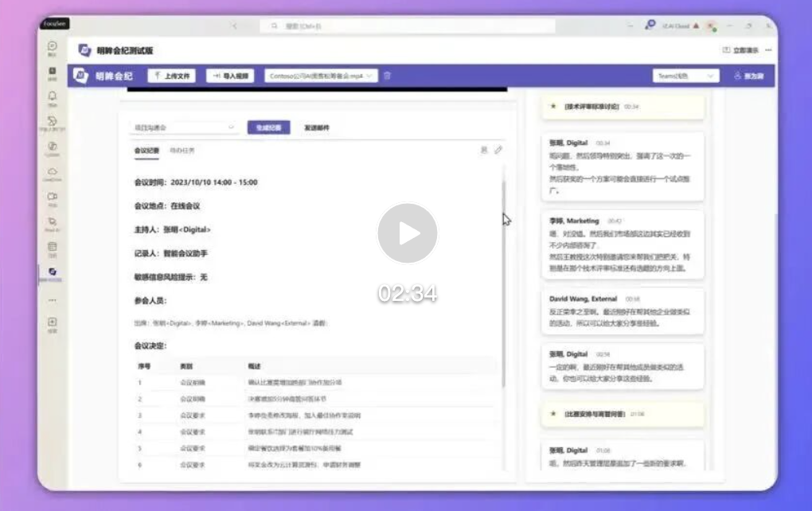Copy meeting minutes with the copy icon
The image size is (812, 511).
point(483,151)
